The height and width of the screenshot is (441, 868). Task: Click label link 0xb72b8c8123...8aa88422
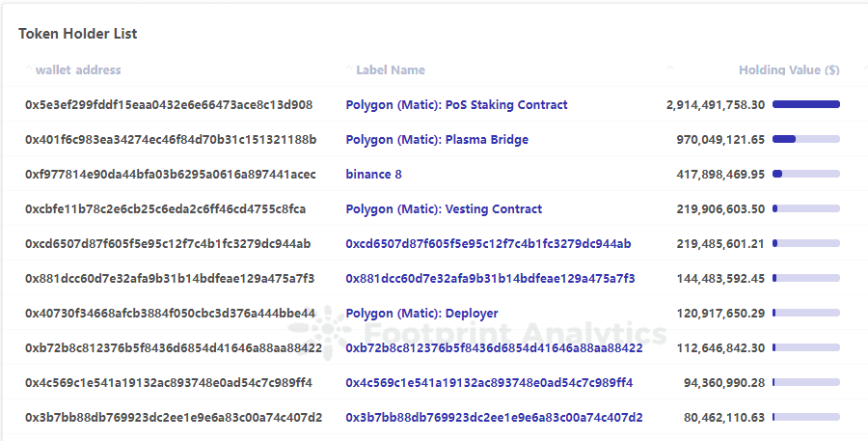point(494,348)
